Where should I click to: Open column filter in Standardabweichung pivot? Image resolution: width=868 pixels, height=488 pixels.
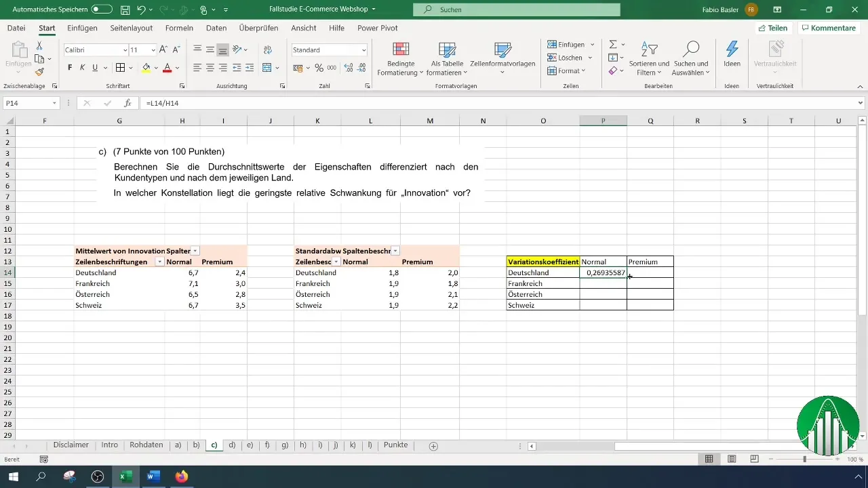[395, 251]
